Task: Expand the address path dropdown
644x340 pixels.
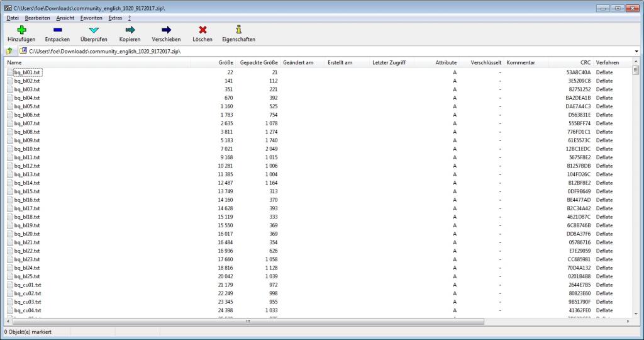Action: click(636, 51)
